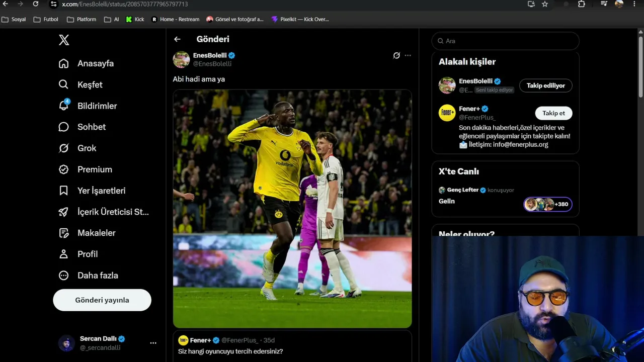The height and width of the screenshot is (362, 644).
Task: Open Premium badge icon
Action: point(63,169)
